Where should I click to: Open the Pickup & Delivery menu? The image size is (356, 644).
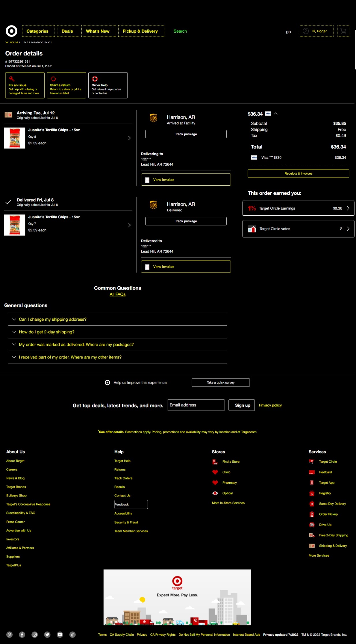click(x=140, y=31)
